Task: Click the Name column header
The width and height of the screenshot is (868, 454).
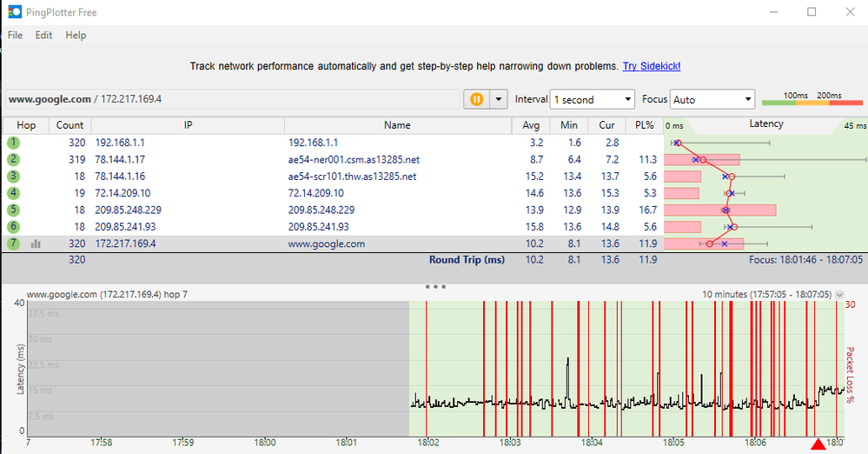Action: pos(397,125)
